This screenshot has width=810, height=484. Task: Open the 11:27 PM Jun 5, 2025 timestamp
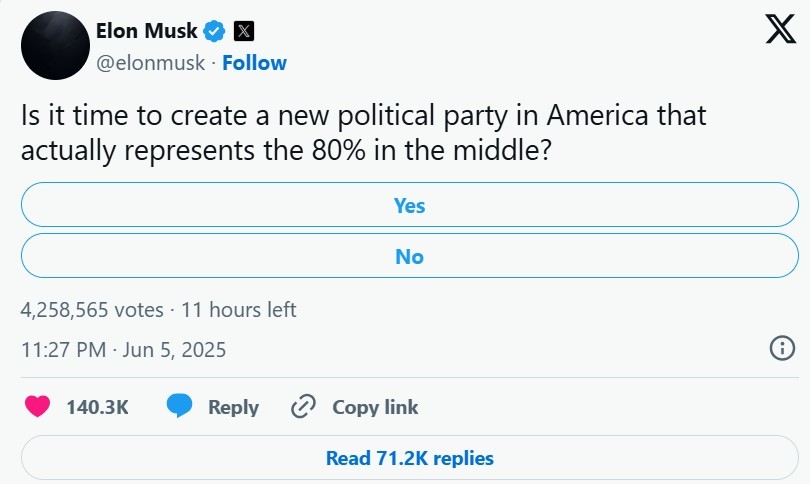coord(123,350)
